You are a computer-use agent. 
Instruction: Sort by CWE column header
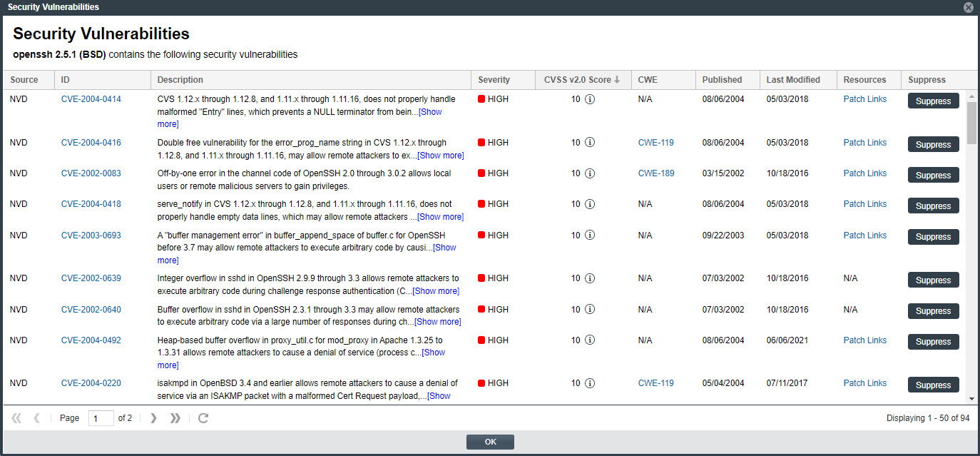click(663, 80)
